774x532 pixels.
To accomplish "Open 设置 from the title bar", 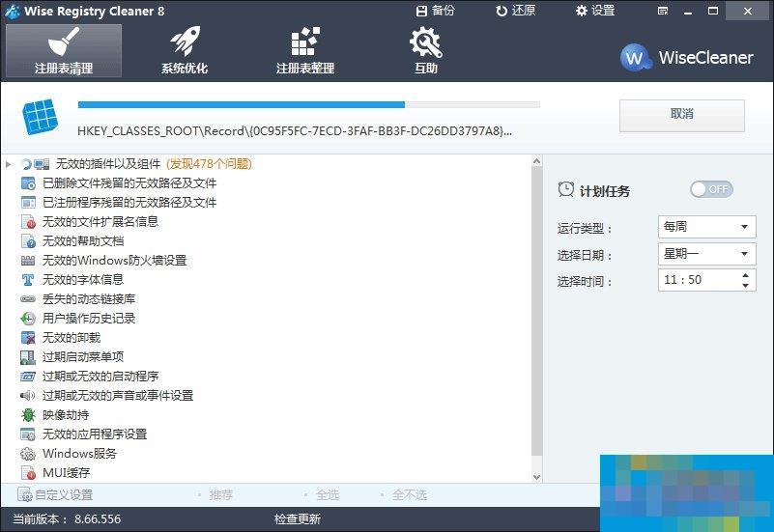I will coord(595,11).
